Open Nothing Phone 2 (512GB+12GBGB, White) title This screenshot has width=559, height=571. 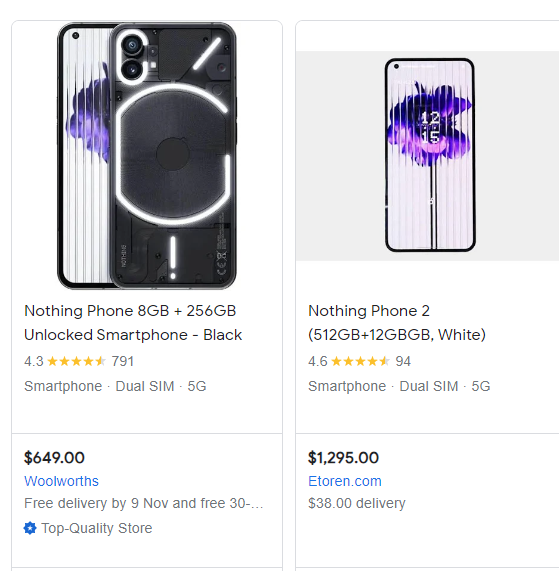pos(397,323)
